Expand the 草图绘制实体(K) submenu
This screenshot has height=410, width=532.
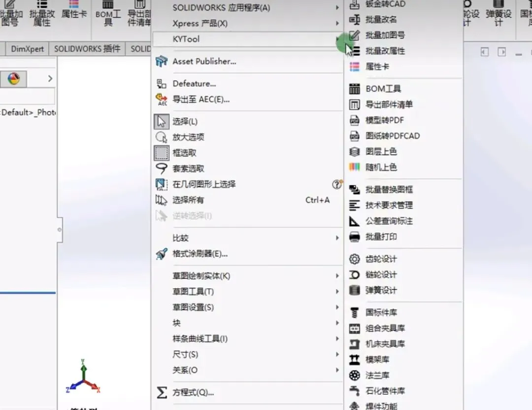click(248, 276)
